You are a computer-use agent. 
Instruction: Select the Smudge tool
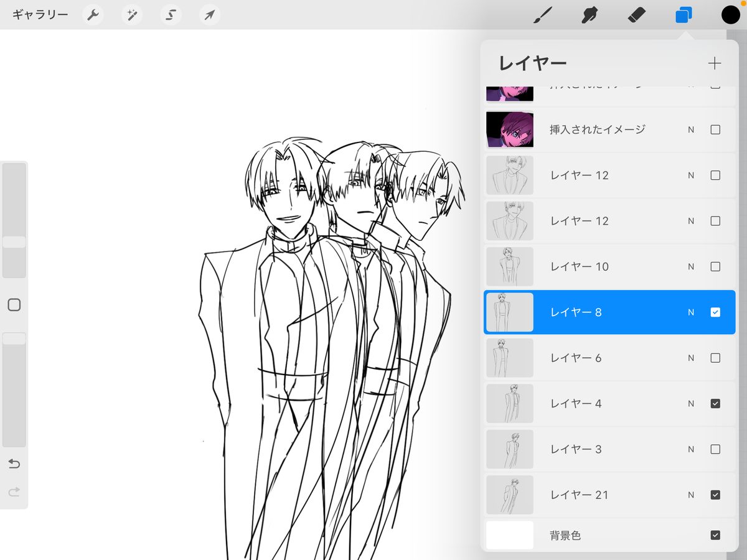pos(589,15)
